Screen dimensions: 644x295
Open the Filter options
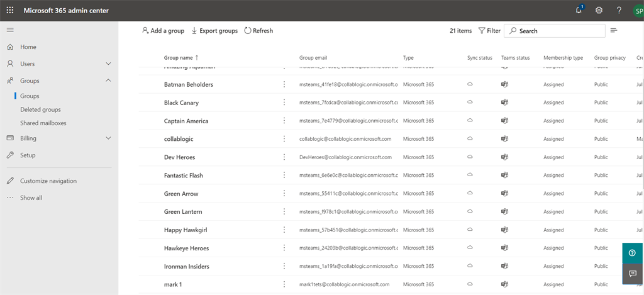pos(489,30)
